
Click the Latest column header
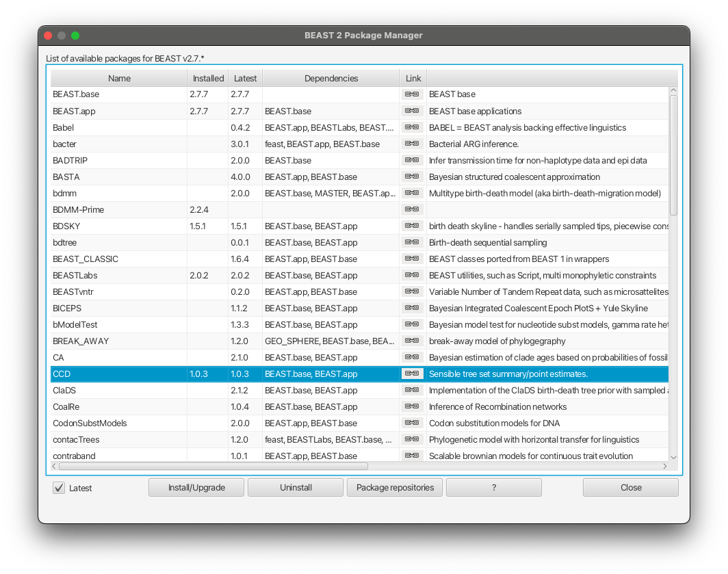245,78
